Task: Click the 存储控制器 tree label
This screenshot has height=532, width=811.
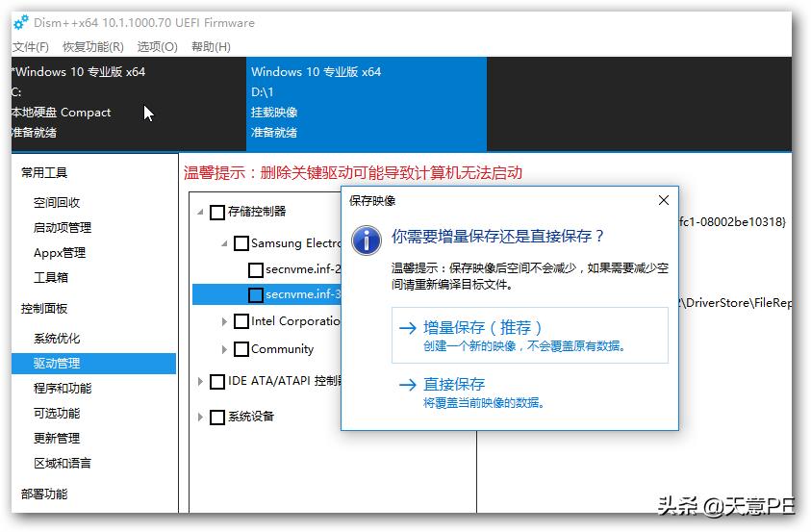Action: point(257,212)
